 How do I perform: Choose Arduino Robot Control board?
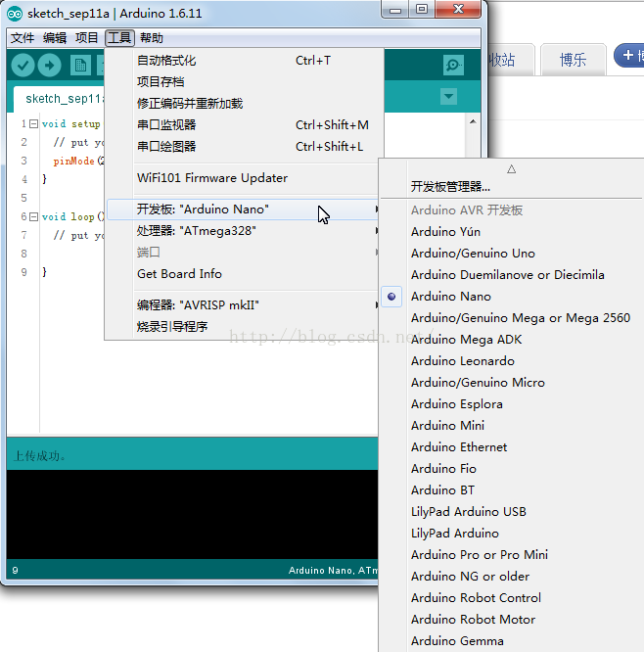tap(512, 598)
